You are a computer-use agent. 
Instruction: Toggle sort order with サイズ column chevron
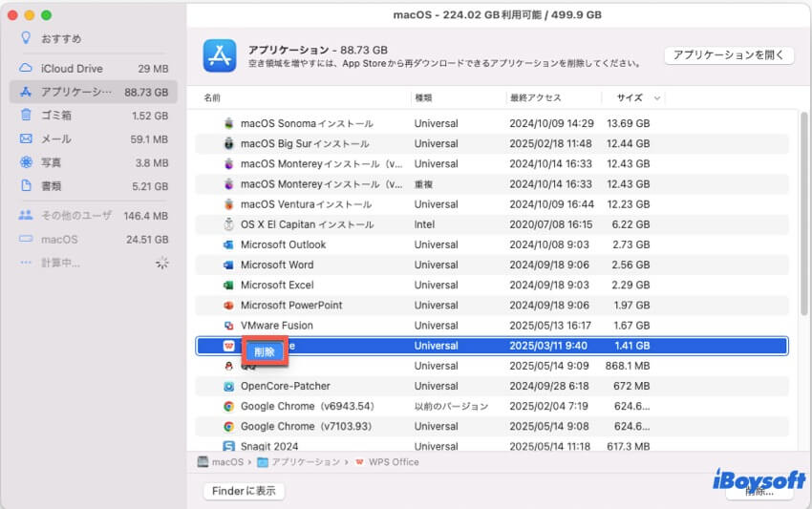tap(656, 97)
